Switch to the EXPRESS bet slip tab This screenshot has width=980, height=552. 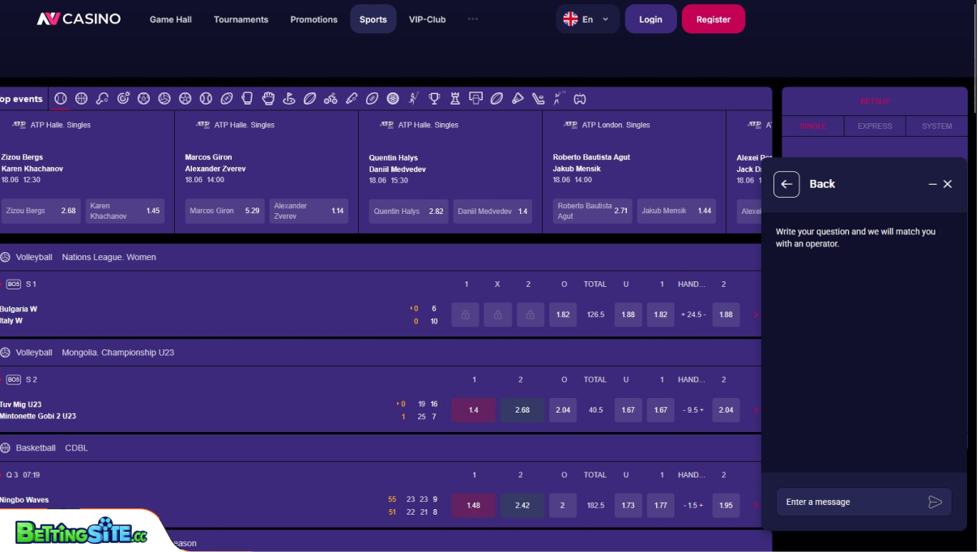tap(875, 126)
